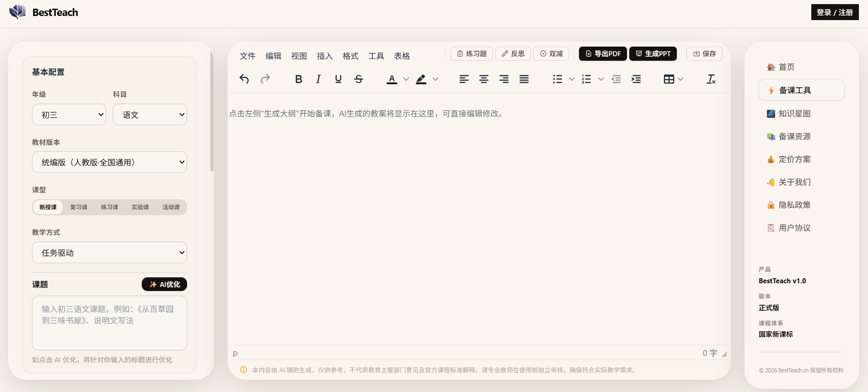Open the 工具 menu

coord(376,56)
